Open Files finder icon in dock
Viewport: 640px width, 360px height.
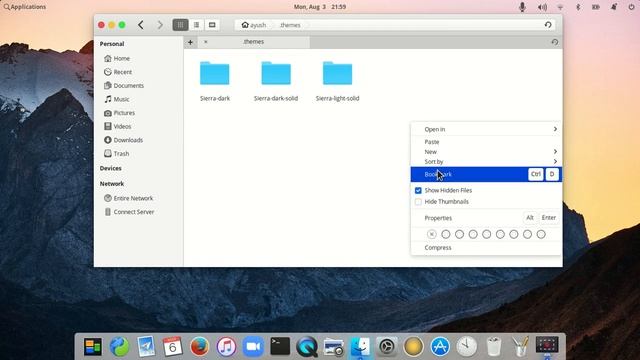[360, 347]
